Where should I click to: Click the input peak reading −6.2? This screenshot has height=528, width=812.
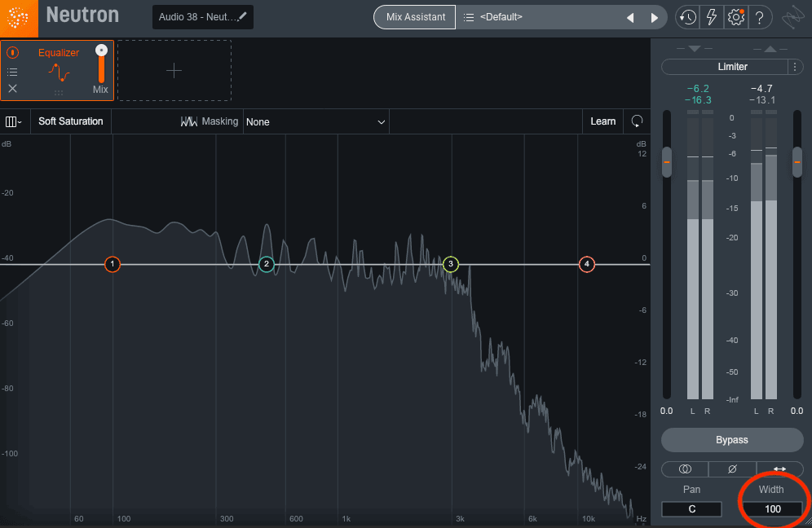(698, 89)
